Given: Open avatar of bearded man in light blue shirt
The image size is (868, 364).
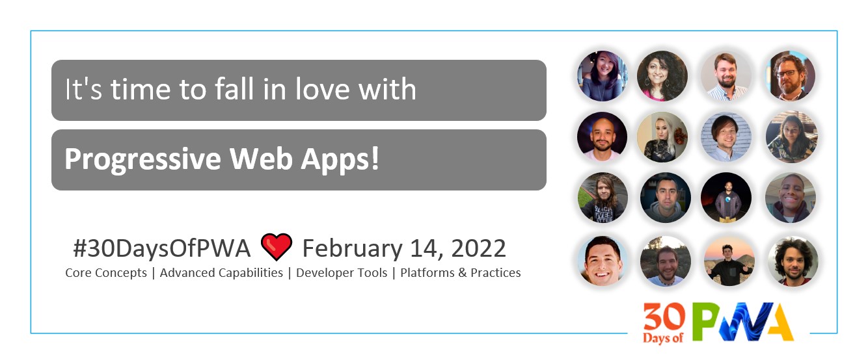Looking at the screenshot, I should tap(726, 76).
